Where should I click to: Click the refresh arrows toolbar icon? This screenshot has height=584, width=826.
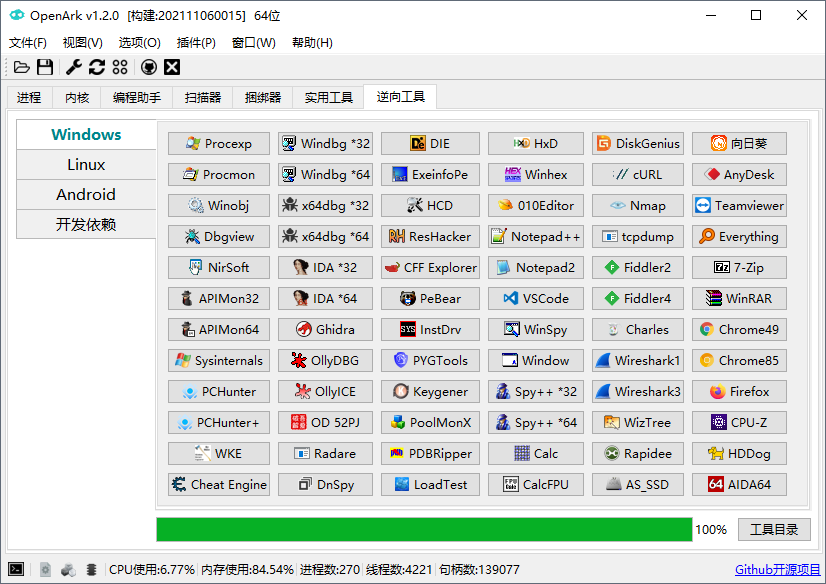(x=97, y=67)
